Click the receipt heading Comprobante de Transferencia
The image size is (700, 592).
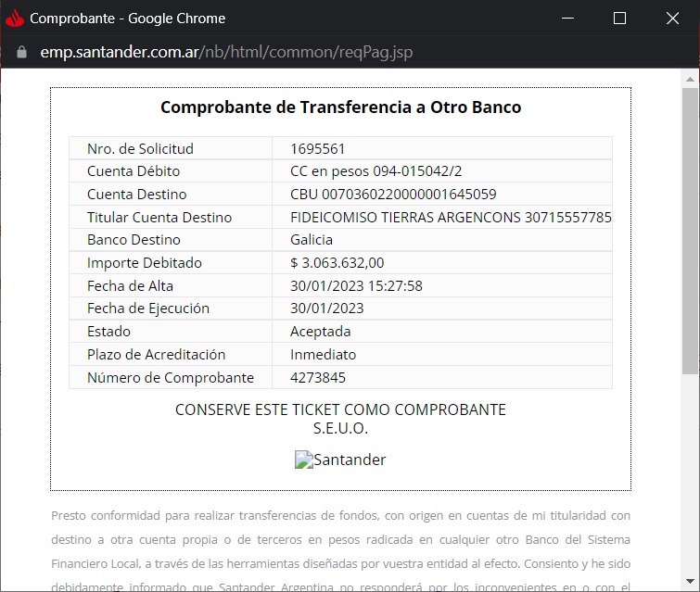pos(340,107)
